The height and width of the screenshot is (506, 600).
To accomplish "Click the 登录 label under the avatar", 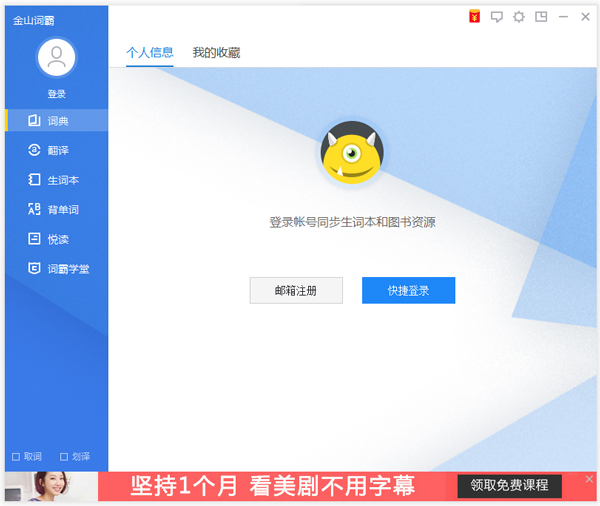I will coord(56,94).
